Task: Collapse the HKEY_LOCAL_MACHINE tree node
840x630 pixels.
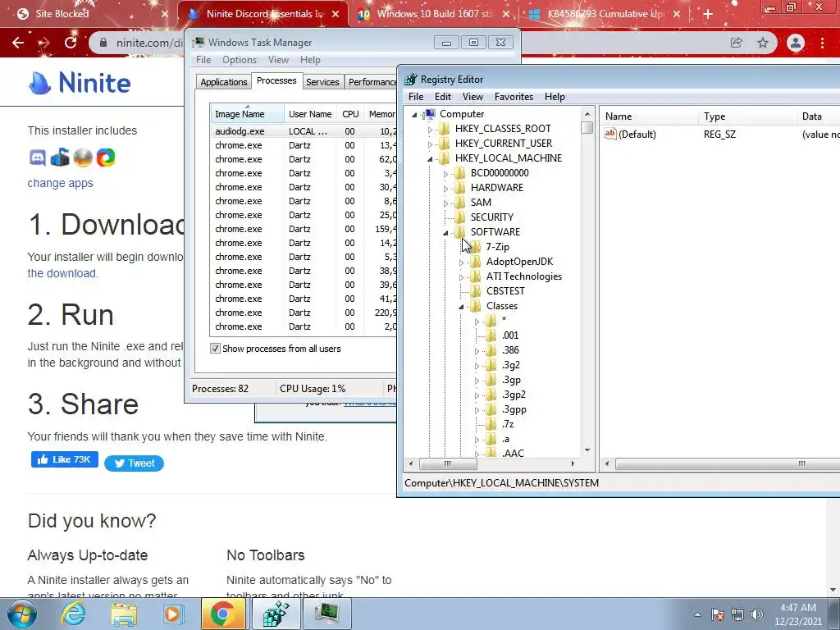Action: tap(430, 159)
